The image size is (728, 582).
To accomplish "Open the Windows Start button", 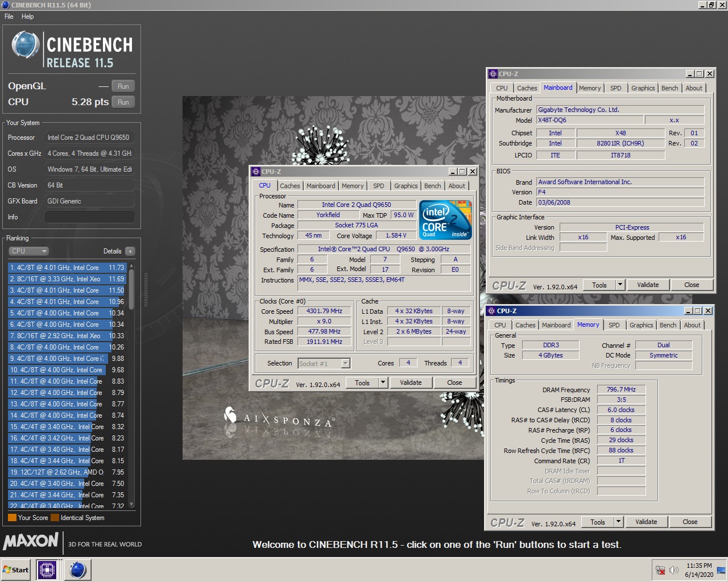I will coord(16,569).
